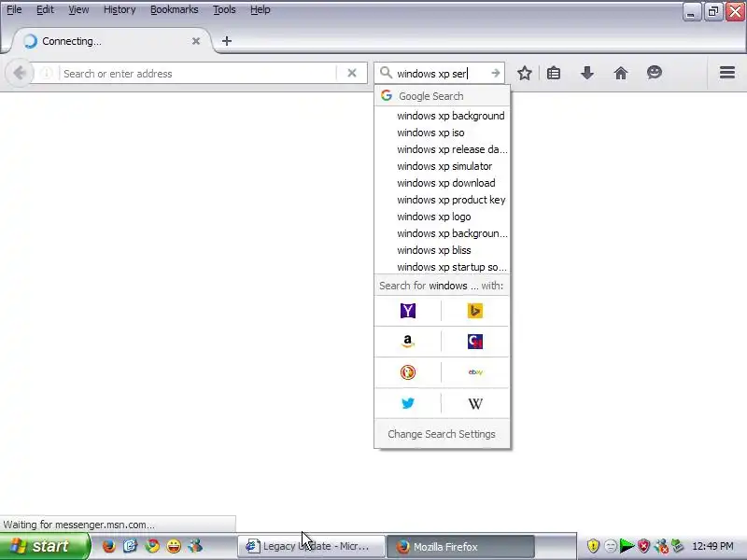Close the Connecting tab
Image resolution: width=747 pixels, height=560 pixels.
pyautogui.click(x=196, y=41)
